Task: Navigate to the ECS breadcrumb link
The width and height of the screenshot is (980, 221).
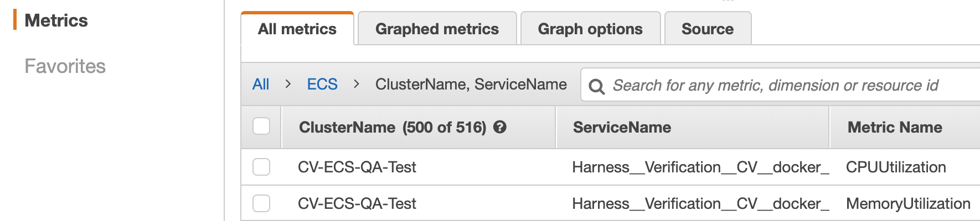Action: (x=322, y=85)
